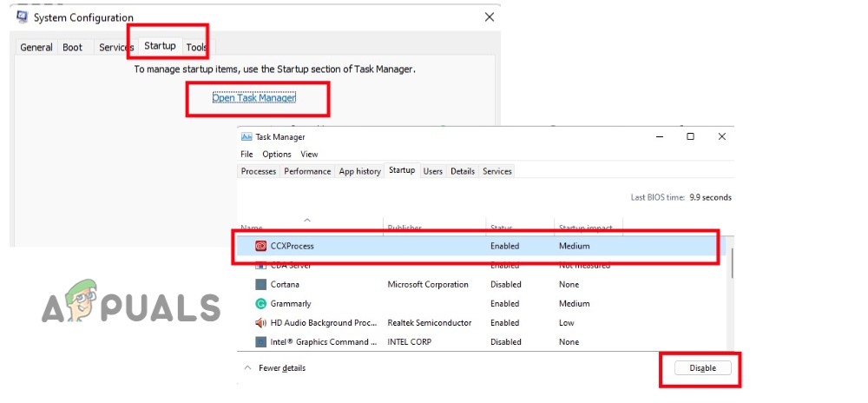Click the CCXProcess app icon

[260, 246]
